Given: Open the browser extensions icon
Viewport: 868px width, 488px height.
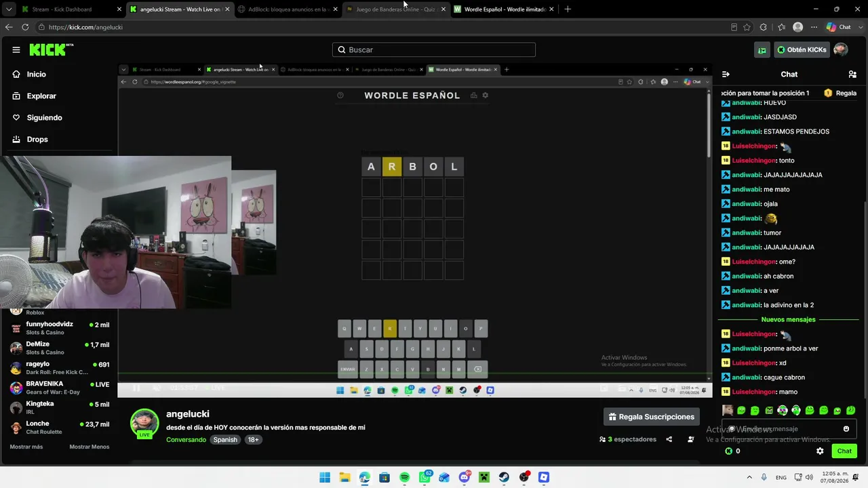Looking at the screenshot, I should pos(764,27).
